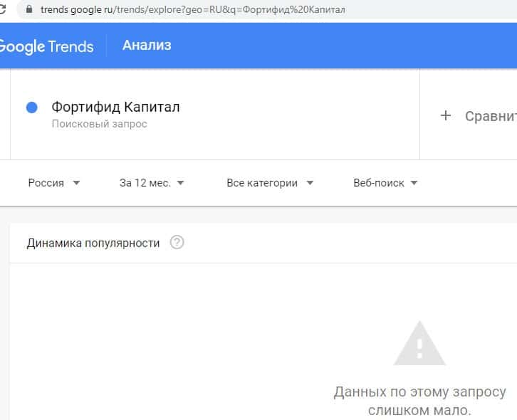The width and height of the screenshot is (517, 420).
Task: Click the Поисковый запрос subtitle
Action: pyautogui.click(x=99, y=124)
